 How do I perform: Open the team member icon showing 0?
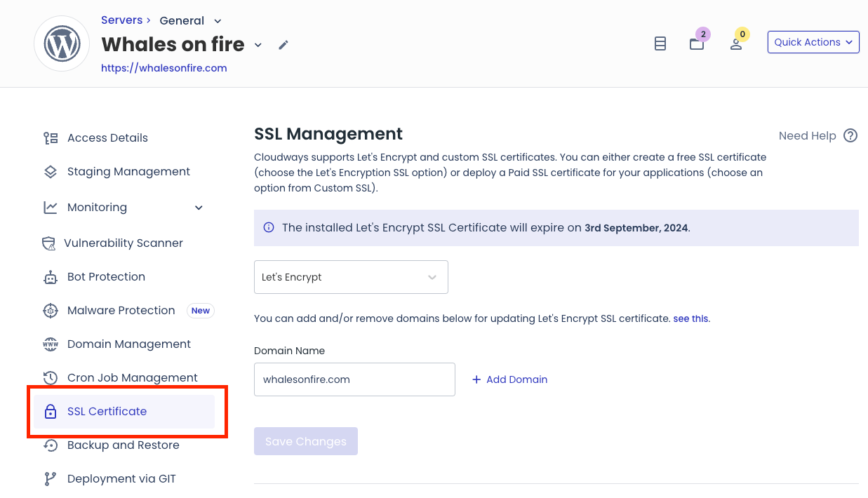click(x=737, y=43)
